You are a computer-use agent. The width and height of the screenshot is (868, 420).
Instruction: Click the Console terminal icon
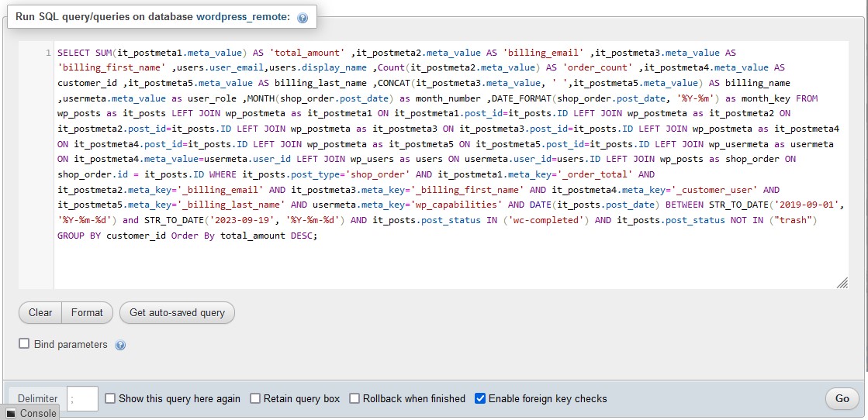(x=11, y=413)
